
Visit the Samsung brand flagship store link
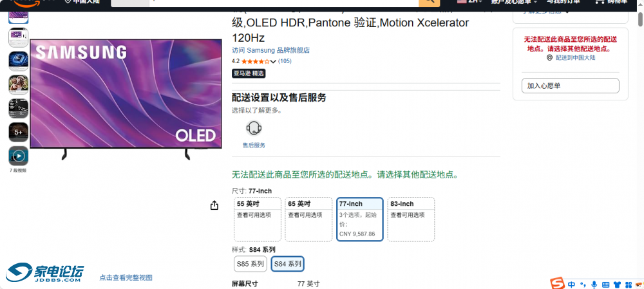[x=270, y=50]
